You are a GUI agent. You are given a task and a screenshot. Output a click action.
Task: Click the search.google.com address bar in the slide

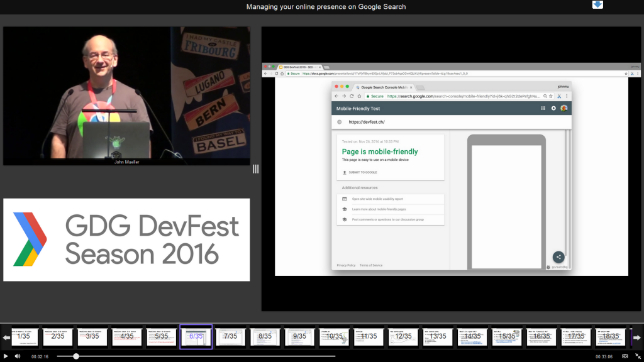464,96
